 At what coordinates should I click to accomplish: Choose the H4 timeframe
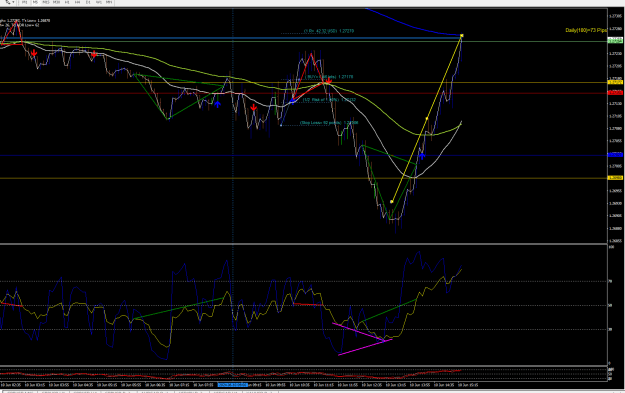coord(77,2)
